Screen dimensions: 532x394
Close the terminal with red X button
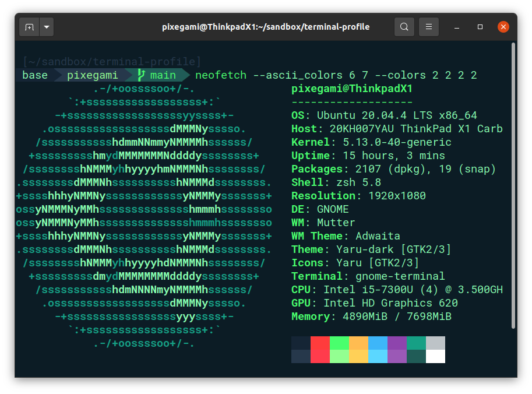503,27
